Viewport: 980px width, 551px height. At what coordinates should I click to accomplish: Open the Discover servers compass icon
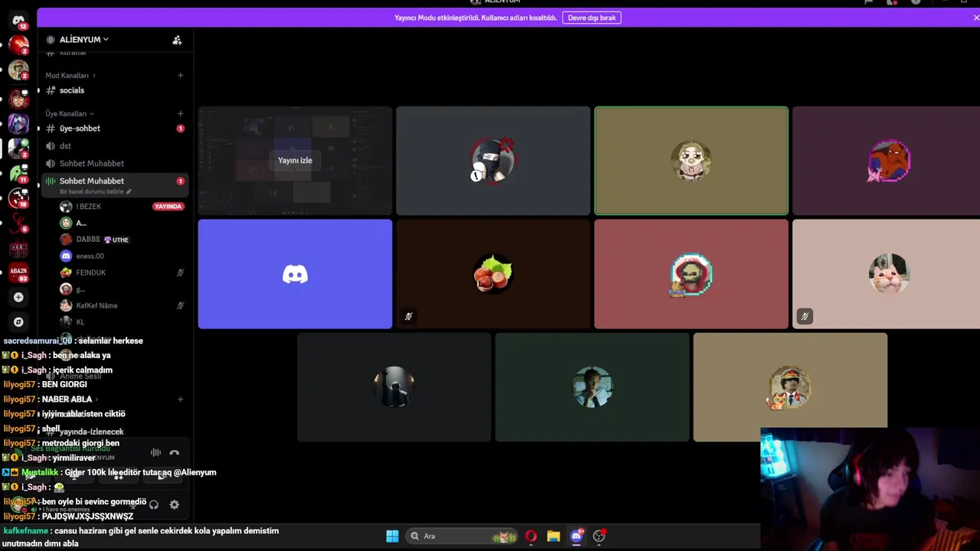[x=18, y=322]
